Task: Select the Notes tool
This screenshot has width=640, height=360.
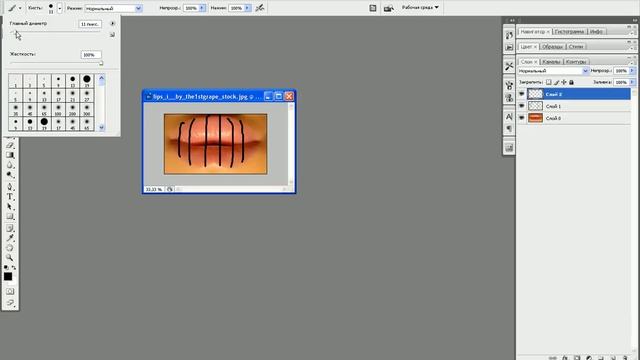Action: tap(10, 228)
